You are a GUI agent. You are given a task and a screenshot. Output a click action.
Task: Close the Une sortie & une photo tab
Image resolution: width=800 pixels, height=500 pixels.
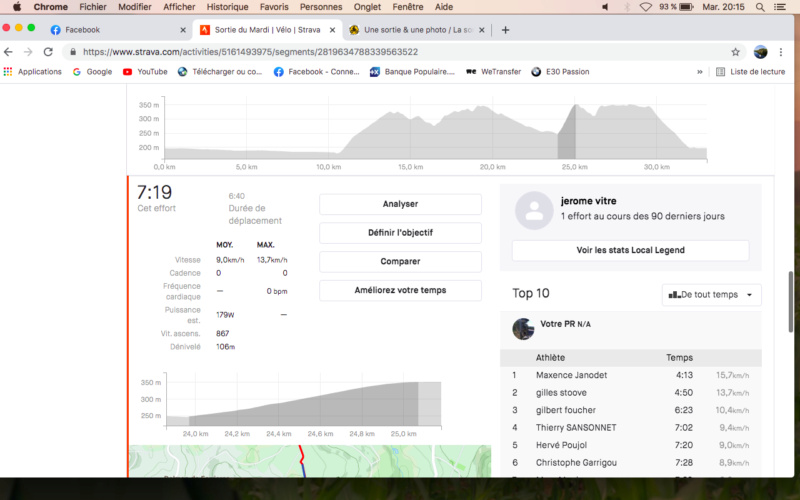tap(482, 30)
